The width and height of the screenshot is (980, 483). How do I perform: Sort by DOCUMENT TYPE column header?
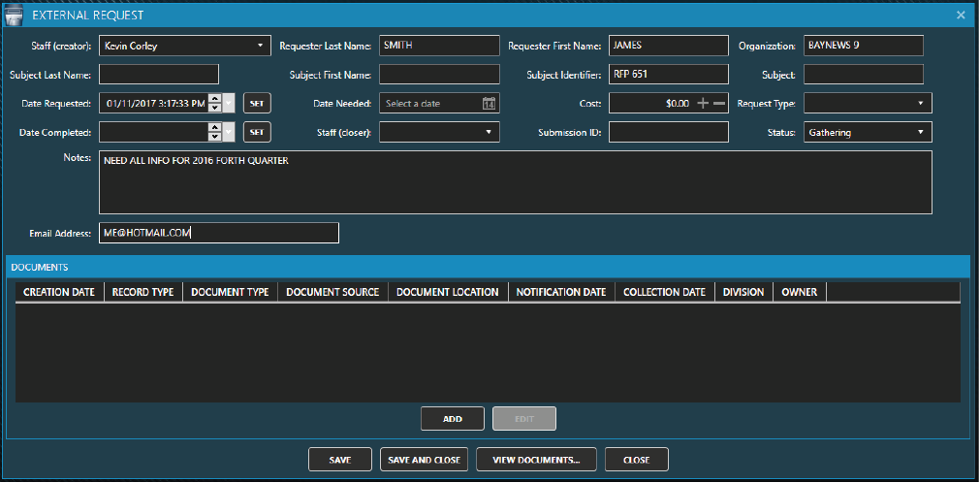(x=230, y=292)
